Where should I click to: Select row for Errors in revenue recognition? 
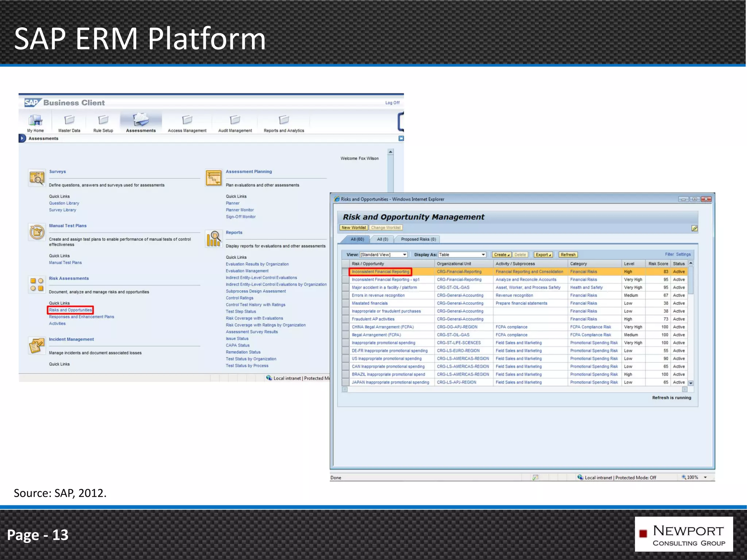(345, 295)
